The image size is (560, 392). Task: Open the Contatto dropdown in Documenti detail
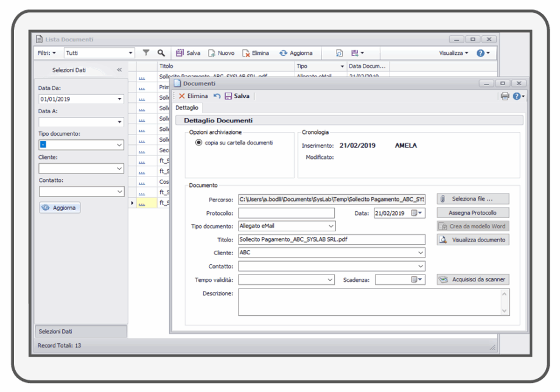421,267
